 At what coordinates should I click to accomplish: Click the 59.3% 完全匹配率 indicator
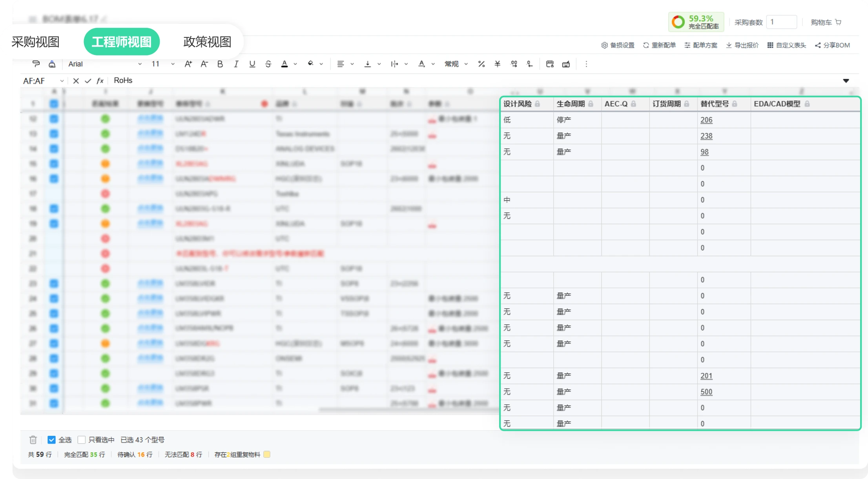[x=697, y=22]
